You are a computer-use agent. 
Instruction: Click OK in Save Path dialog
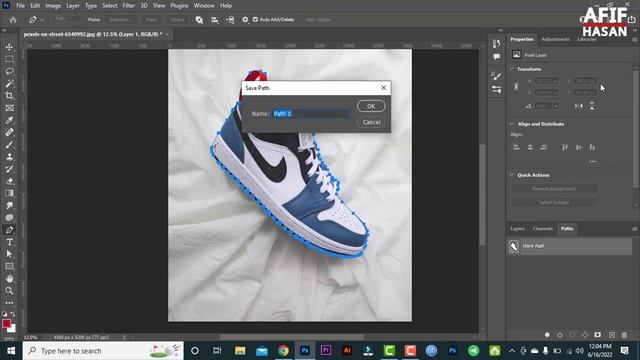coord(371,106)
